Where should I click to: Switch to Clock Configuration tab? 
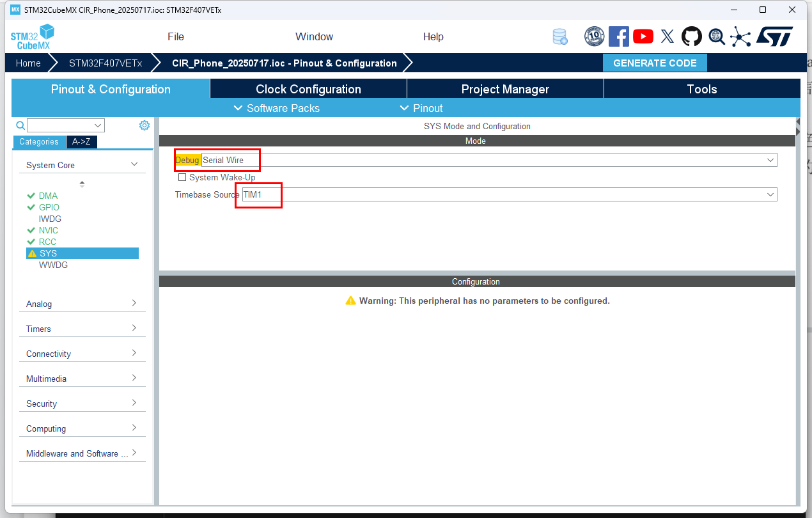[308, 89]
